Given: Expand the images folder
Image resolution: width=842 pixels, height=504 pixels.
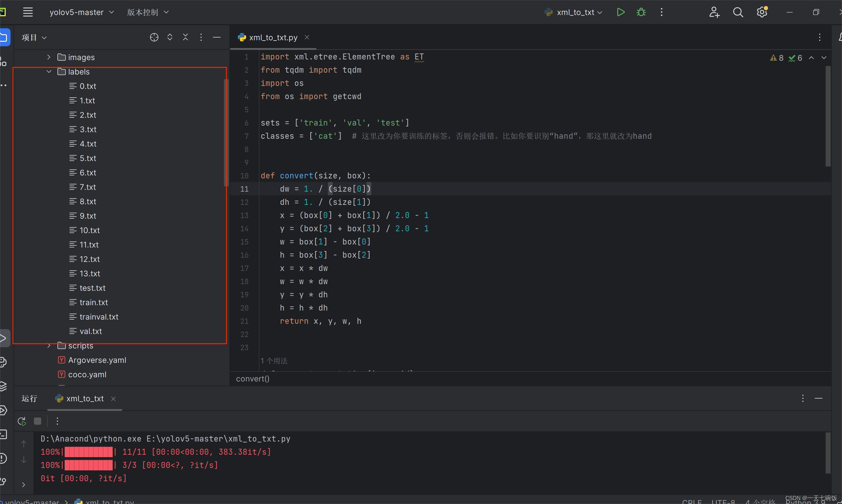Looking at the screenshot, I should tap(49, 57).
